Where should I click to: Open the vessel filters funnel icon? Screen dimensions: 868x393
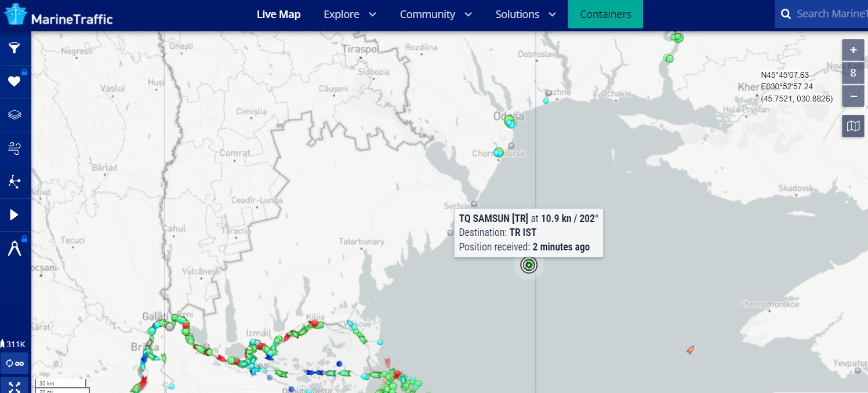tap(14, 48)
